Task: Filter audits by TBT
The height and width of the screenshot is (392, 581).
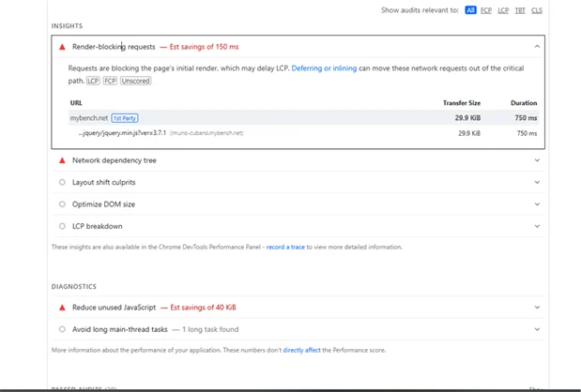Action: click(x=520, y=10)
